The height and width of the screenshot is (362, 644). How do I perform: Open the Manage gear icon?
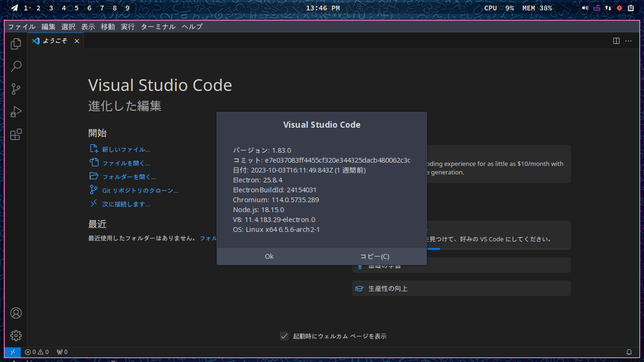point(16,336)
